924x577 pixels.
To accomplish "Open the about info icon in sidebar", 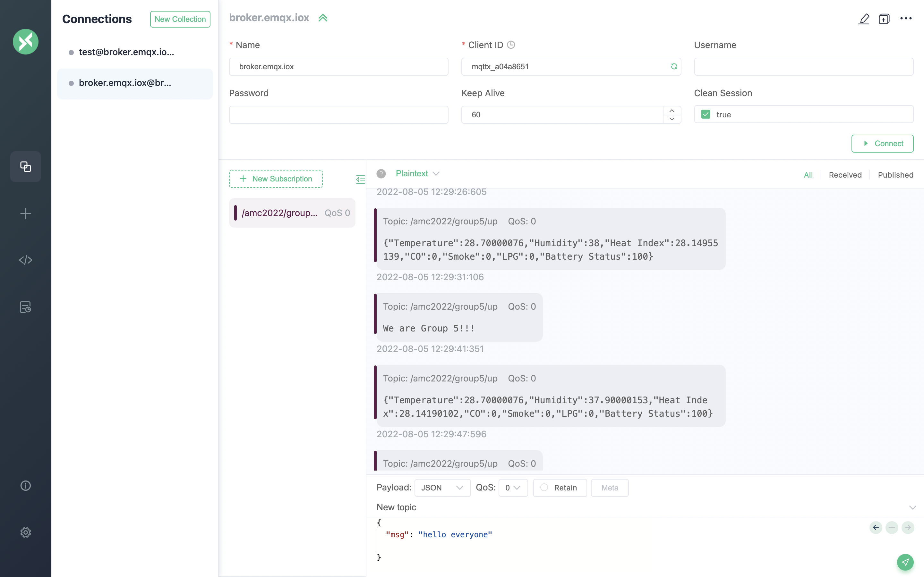I will coord(26,485).
